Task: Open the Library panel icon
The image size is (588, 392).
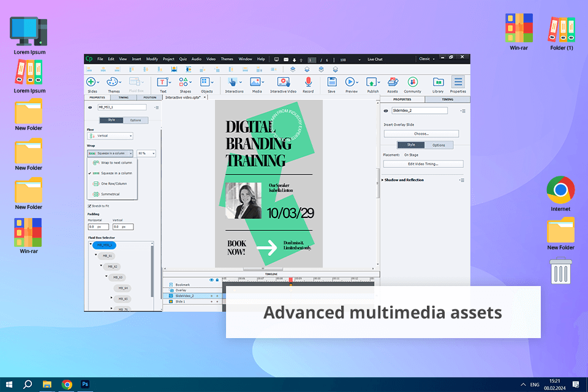Action: point(438,82)
